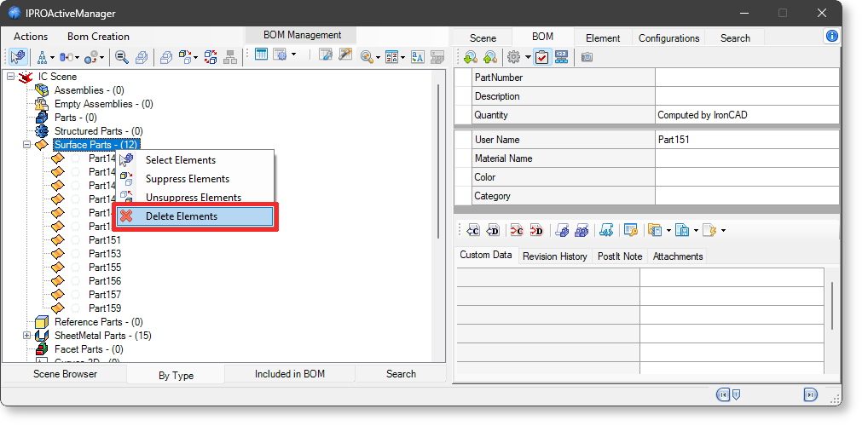Toggle the clipboard checkmark button in BOM toolbar
The height and width of the screenshot is (426, 868).
pyautogui.click(x=542, y=56)
